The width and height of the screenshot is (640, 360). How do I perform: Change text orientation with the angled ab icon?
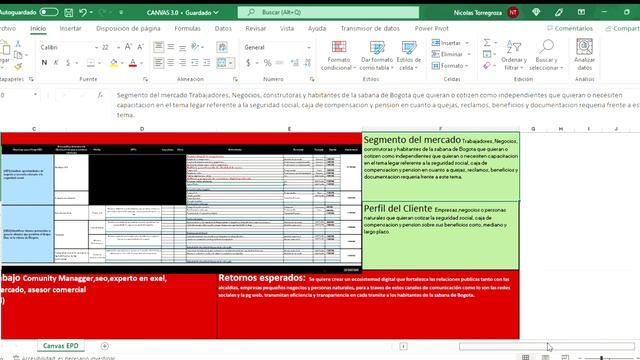click(195, 47)
